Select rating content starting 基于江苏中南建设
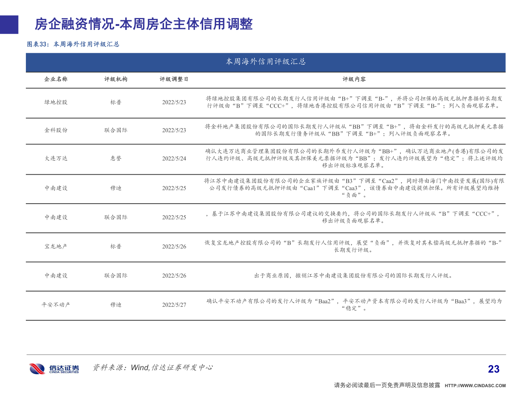The height and width of the screenshot is (399, 532). 354,217
